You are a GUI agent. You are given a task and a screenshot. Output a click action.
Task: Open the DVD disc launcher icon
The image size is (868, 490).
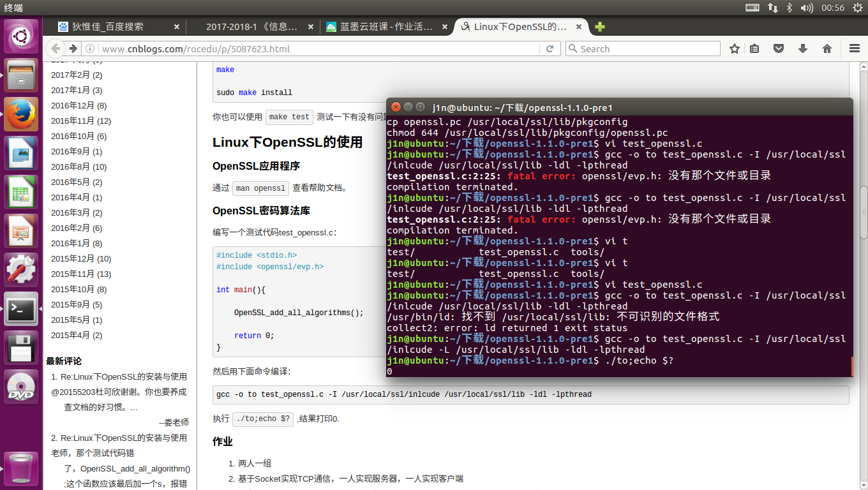(x=21, y=387)
